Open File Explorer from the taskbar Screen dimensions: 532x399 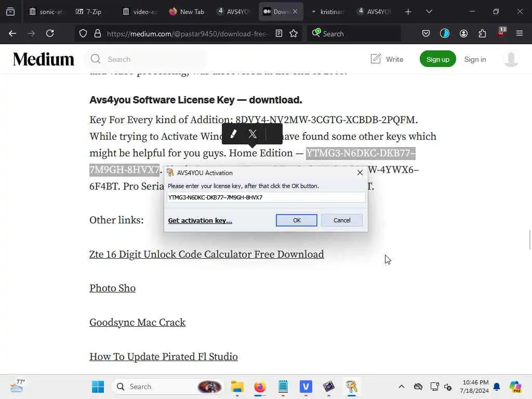click(237, 387)
